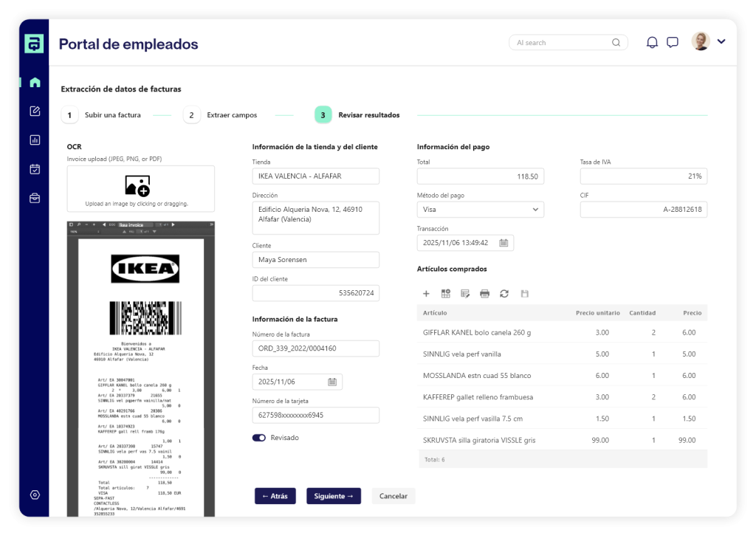Open the user profile menu chevron
756x536 pixels.
(721, 41)
